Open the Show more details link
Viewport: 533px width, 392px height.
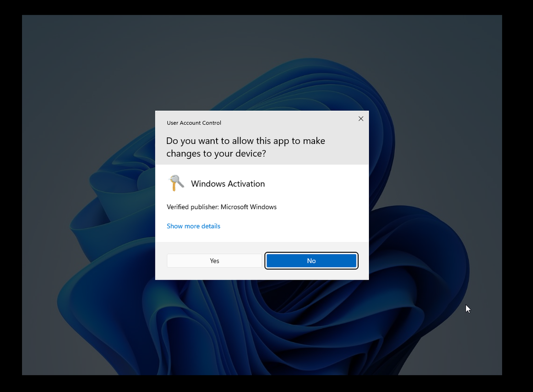pyautogui.click(x=194, y=226)
